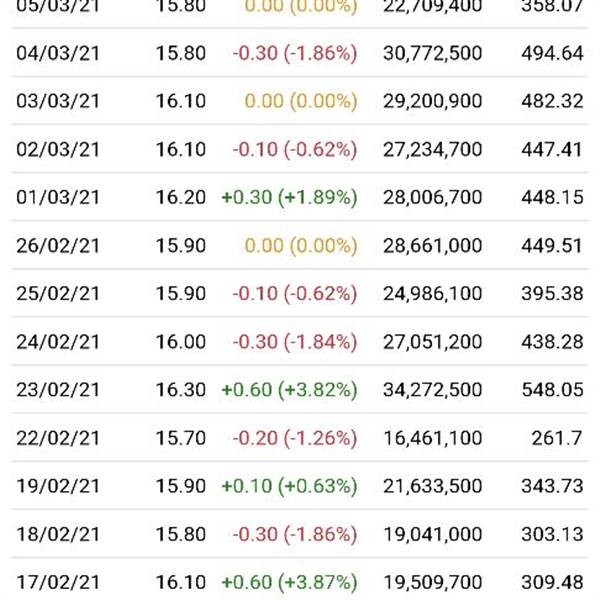The height and width of the screenshot is (600, 600).
Task: Tap value 261.7 in last column
Action: (x=557, y=438)
